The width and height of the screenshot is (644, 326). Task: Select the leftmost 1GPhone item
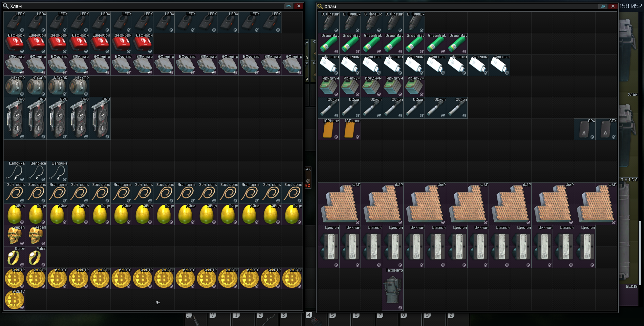click(x=328, y=129)
